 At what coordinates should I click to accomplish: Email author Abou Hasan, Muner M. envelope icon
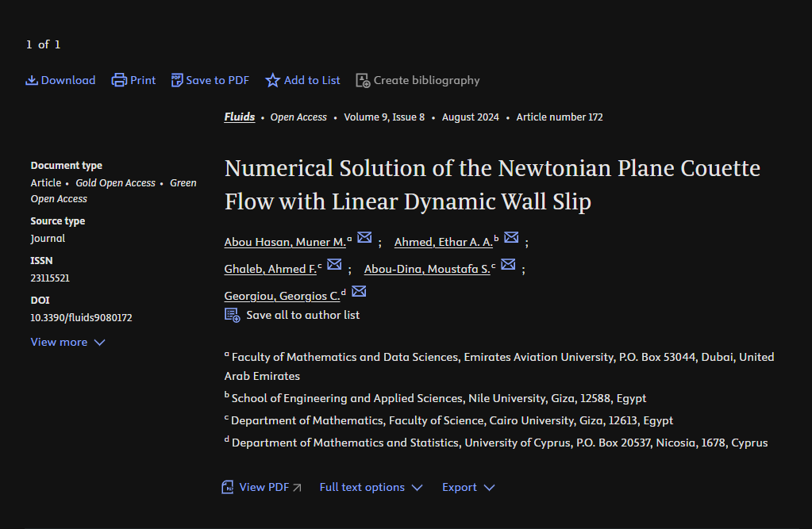click(x=364, y=237)
